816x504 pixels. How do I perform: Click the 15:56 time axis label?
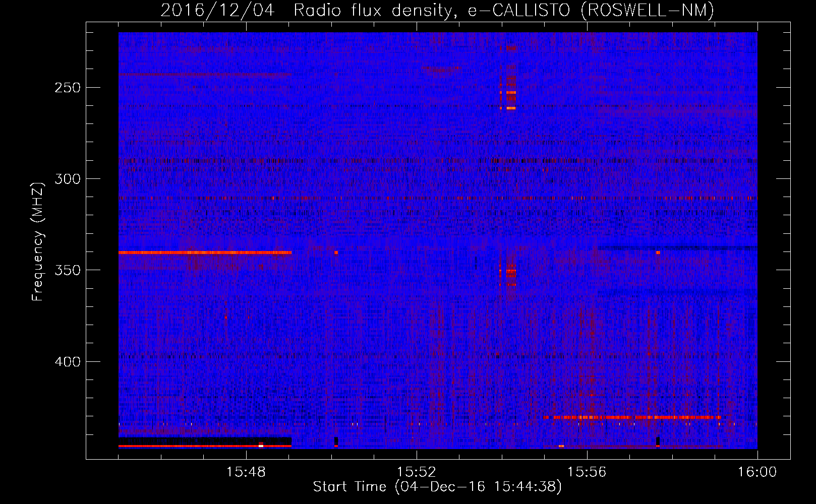point(587,472)
